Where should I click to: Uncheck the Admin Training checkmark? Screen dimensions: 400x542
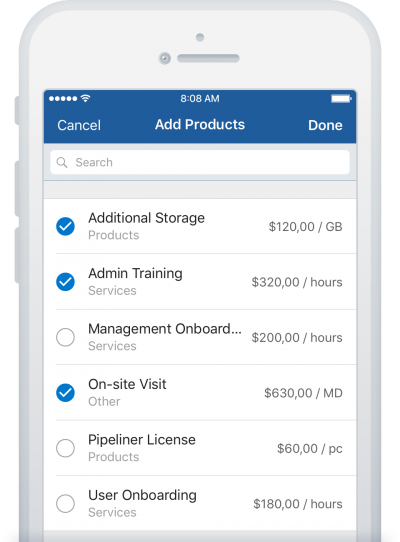point(65,282)
